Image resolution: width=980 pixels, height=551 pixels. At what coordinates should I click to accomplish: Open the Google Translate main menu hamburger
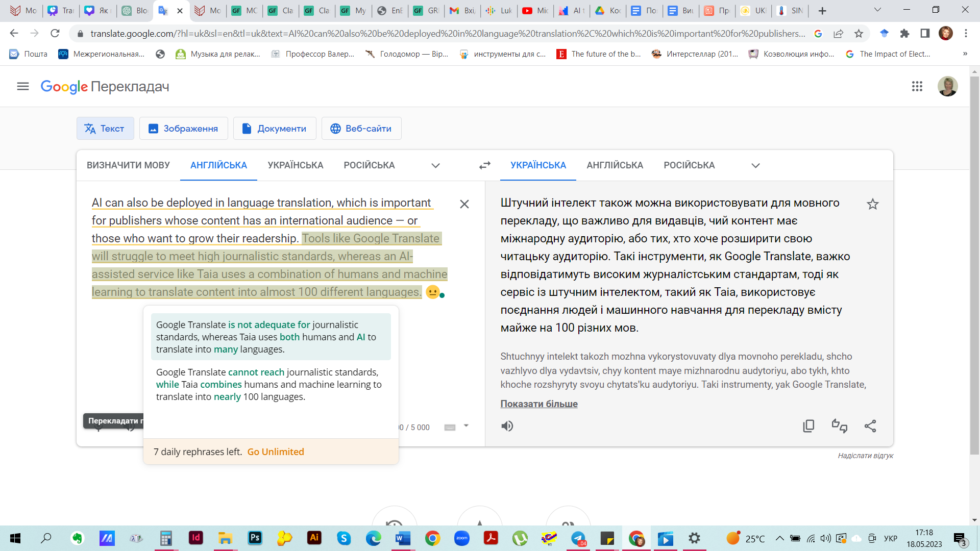(23, 86)
